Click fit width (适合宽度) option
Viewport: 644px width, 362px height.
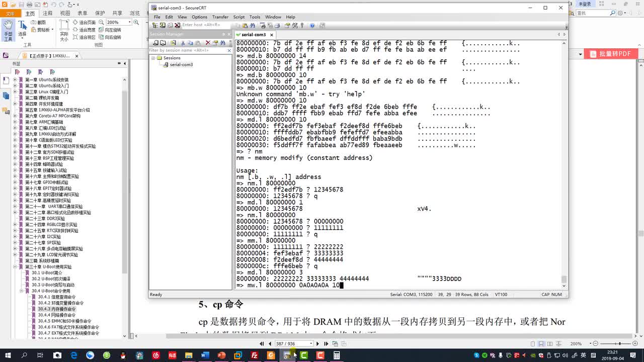click(84, 30)
